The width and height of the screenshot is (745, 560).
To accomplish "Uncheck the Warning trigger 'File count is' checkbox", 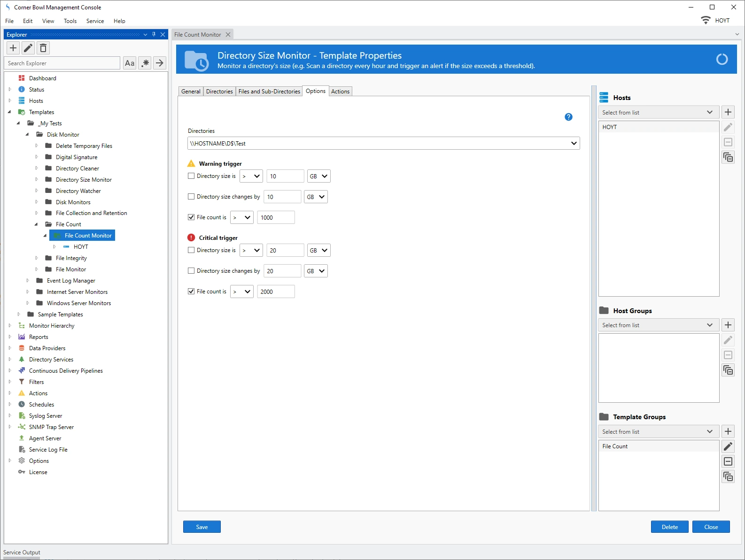I will [191, 217].
